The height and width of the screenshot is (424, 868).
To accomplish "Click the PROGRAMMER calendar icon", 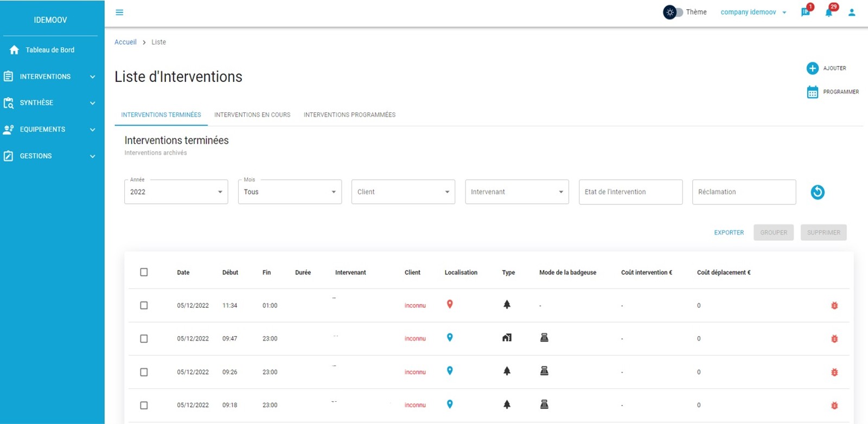I will coord(812,92).
